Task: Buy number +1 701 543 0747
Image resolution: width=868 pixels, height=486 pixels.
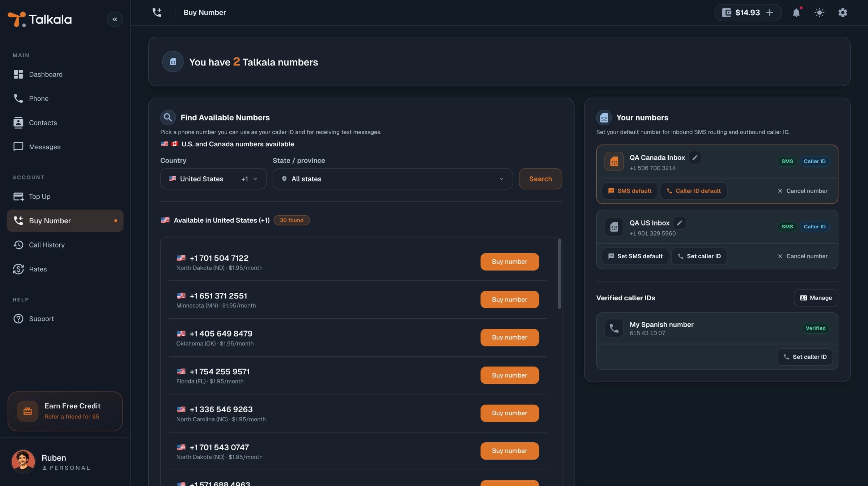Action: 509,451
